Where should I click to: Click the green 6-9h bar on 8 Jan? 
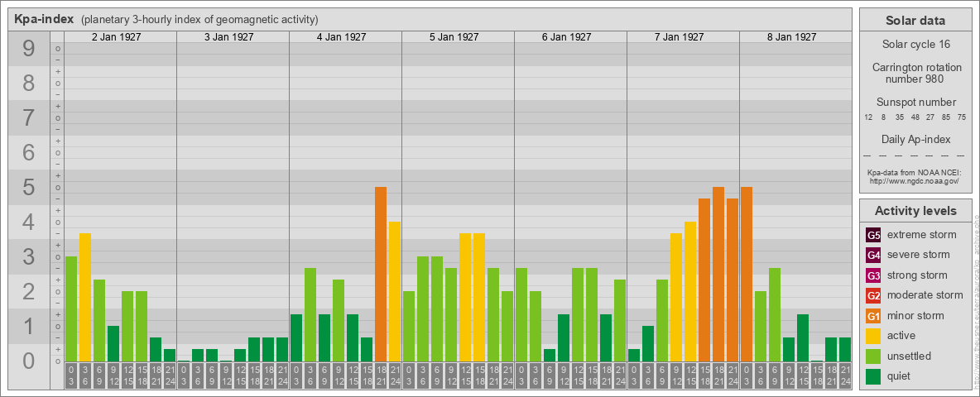(775, 314)
